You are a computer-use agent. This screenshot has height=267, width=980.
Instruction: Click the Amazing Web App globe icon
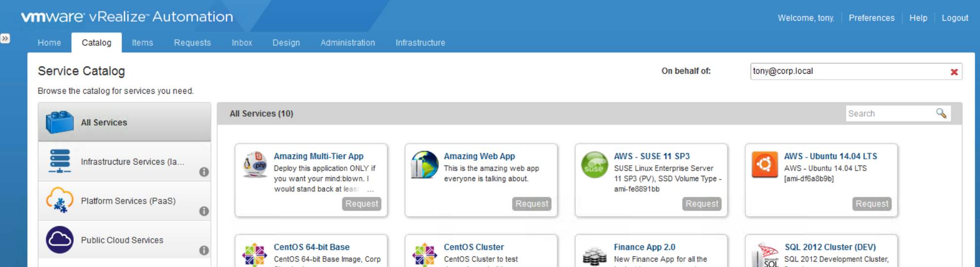click(424, 165)
